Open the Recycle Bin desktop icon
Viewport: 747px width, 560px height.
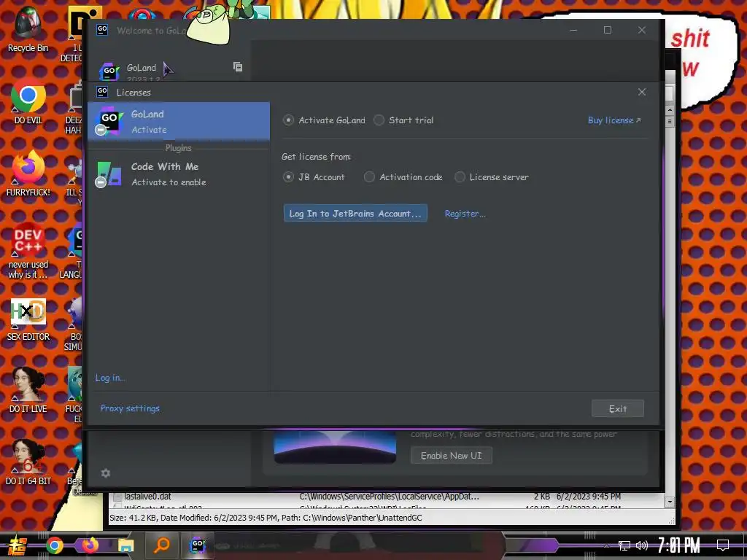coord(28,29)
